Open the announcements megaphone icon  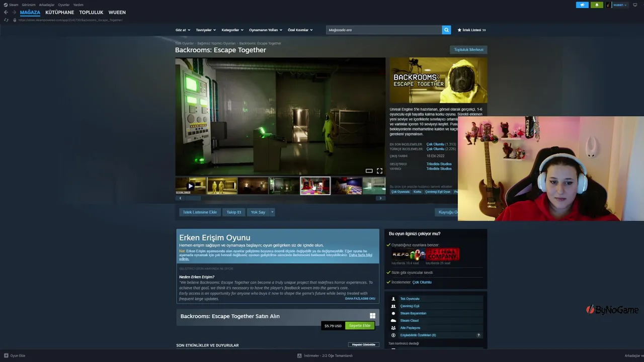click(582, 5)
